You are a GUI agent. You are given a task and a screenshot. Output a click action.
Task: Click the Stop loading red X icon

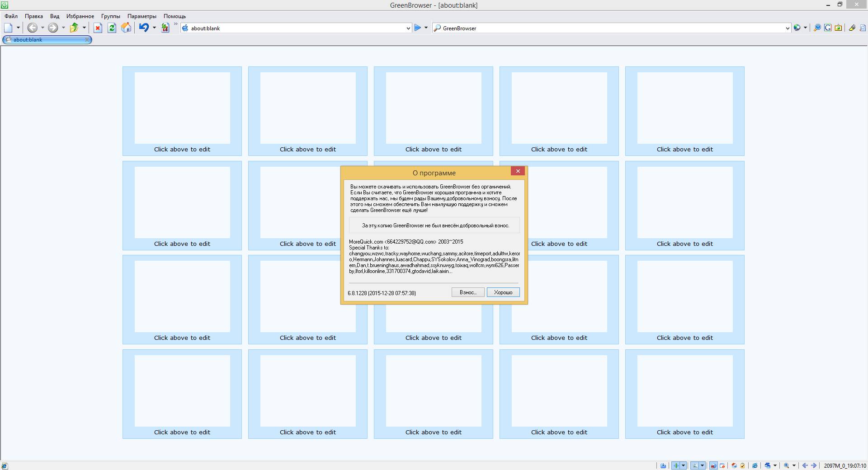(98, 28)
